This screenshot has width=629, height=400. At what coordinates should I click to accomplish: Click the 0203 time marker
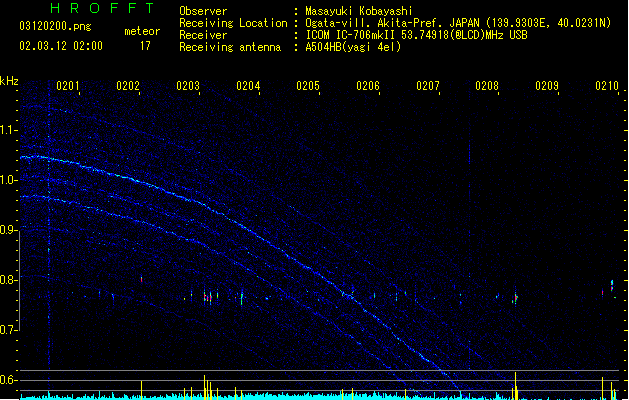click(x=188, y=86)
